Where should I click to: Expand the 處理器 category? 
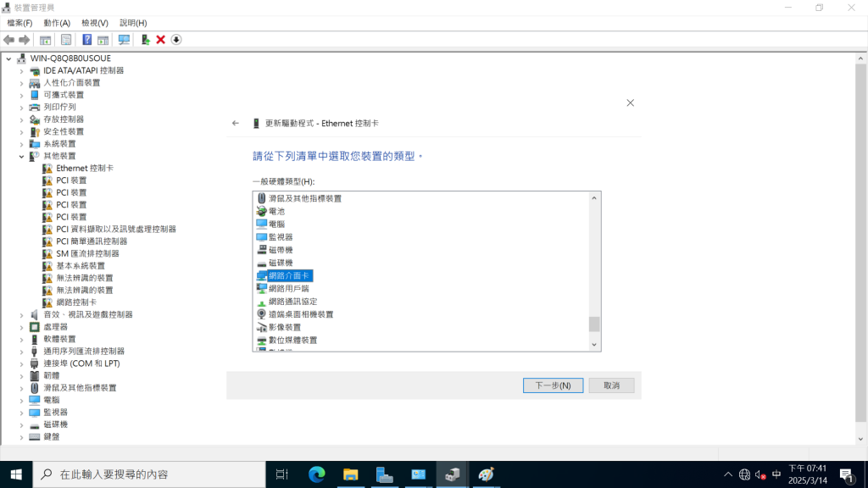click(x=22, y=327)
